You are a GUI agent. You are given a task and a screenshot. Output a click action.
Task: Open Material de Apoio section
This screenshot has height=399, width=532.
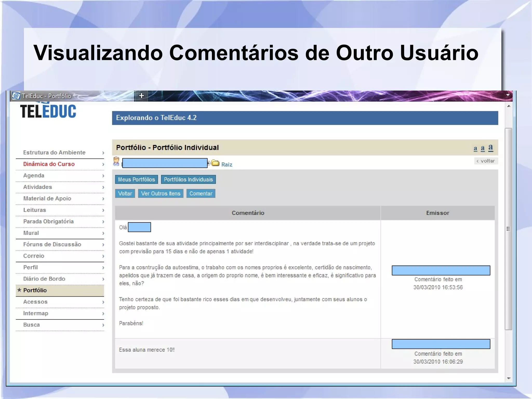click(x=47, y=198)
